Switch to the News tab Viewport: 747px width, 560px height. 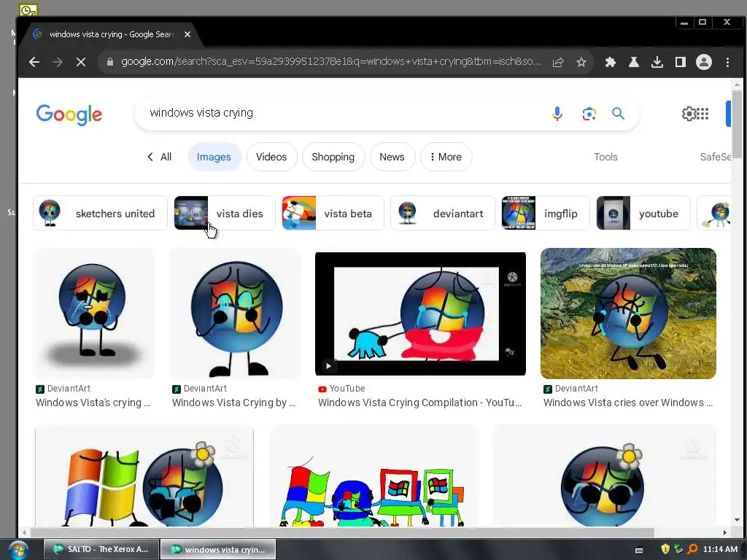tap(392, 157)
